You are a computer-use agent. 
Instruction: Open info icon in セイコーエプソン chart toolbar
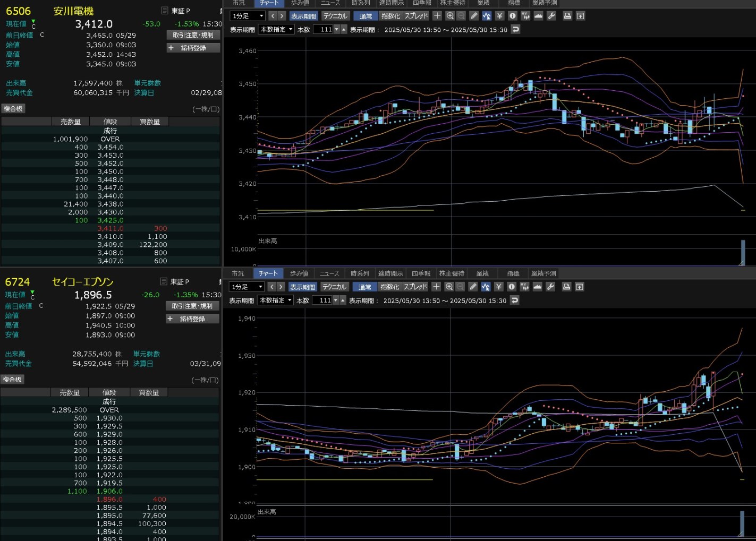(512, 287)
